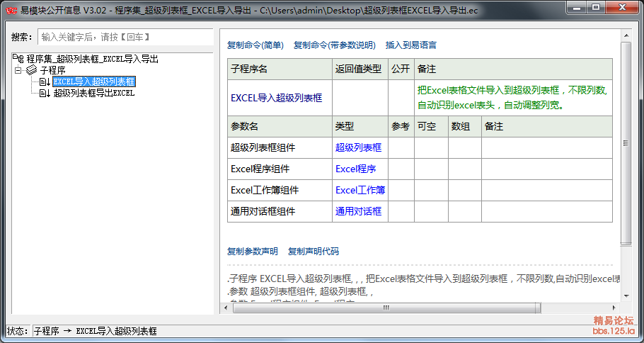Click the 复制命令(简单) link
The image size is (644, 343).
point(255,45)
